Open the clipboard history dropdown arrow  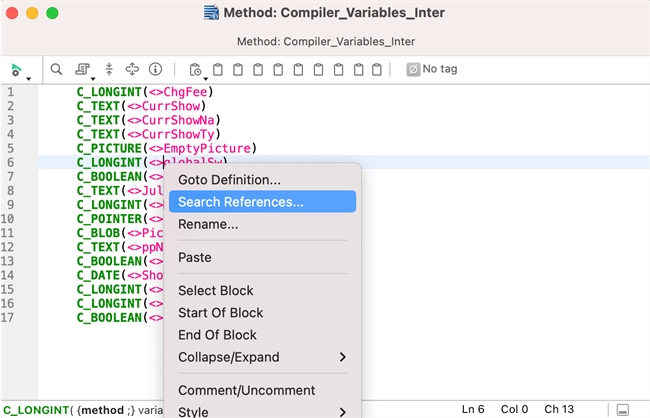click(206, 76)
